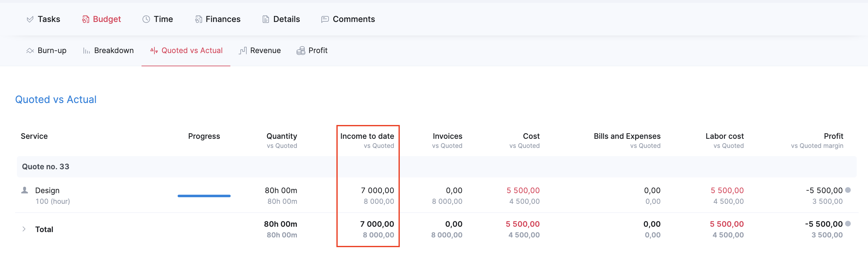Click Total income value 7 000,00
Viewport: 868px width, 255px height.
coord(377,224)
